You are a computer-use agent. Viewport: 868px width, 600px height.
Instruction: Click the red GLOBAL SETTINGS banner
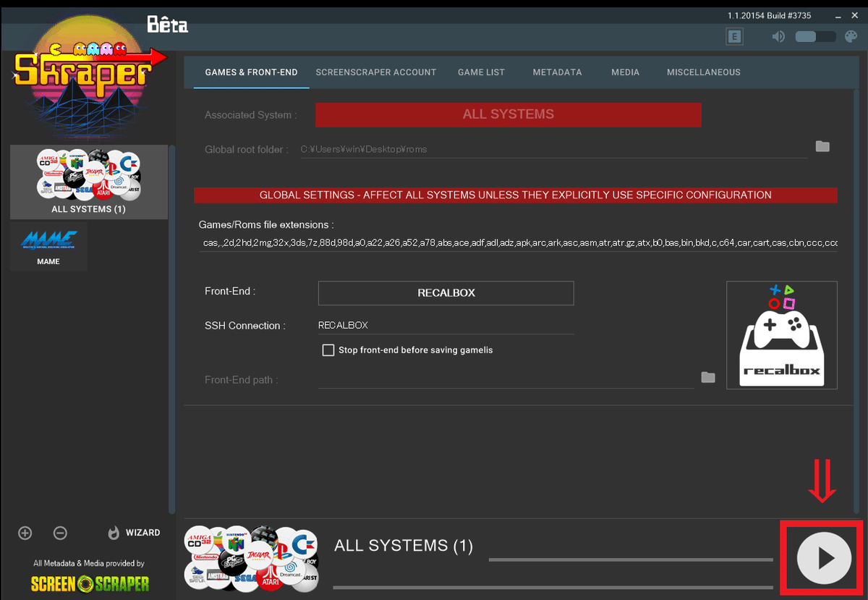tap(516, 195)
